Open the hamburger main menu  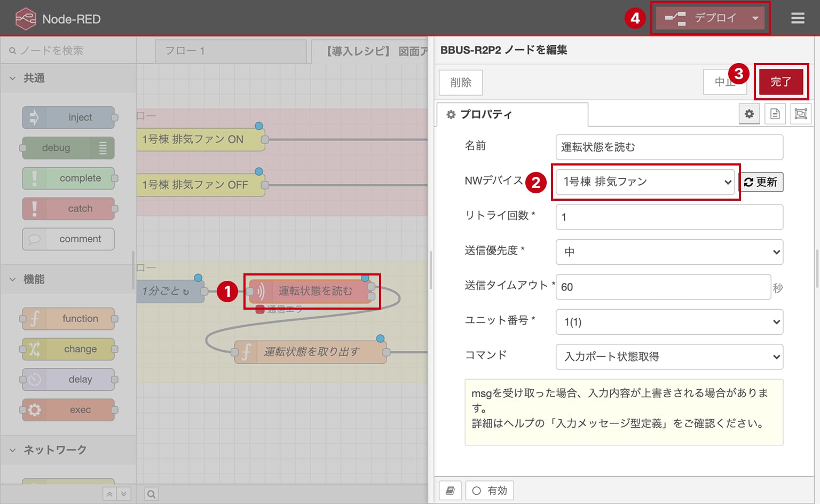(798, 19)
